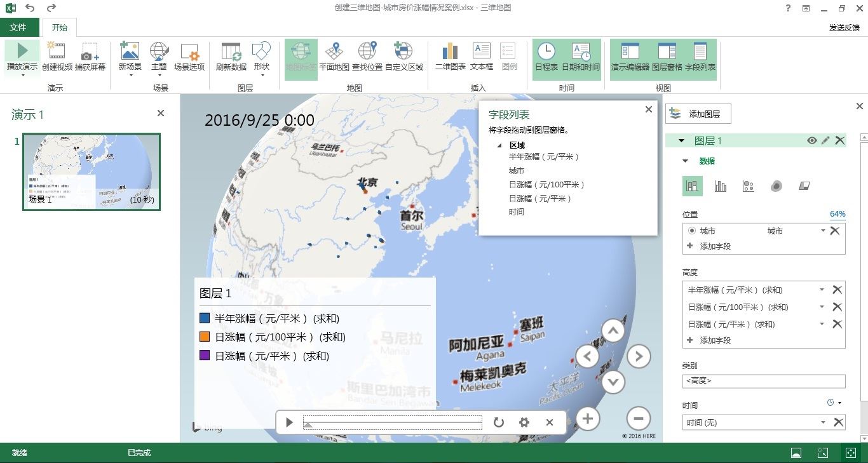Redo the action in title bar

(51, 8)
